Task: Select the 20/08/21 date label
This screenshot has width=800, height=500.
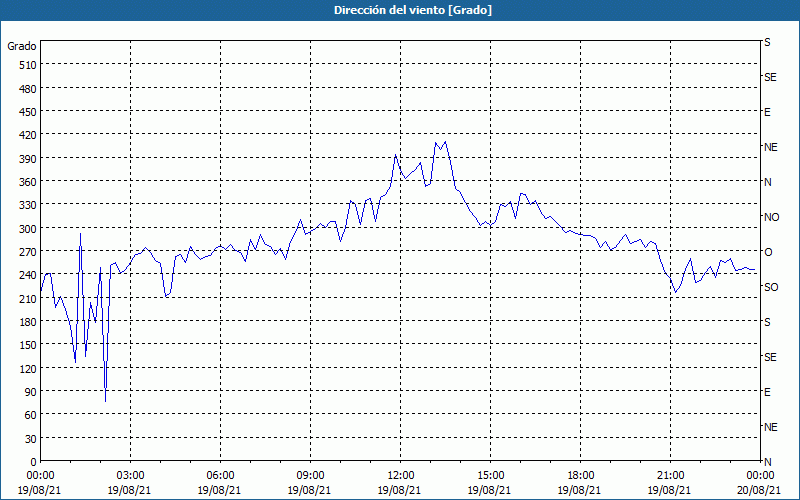Action: coord(760,490)
